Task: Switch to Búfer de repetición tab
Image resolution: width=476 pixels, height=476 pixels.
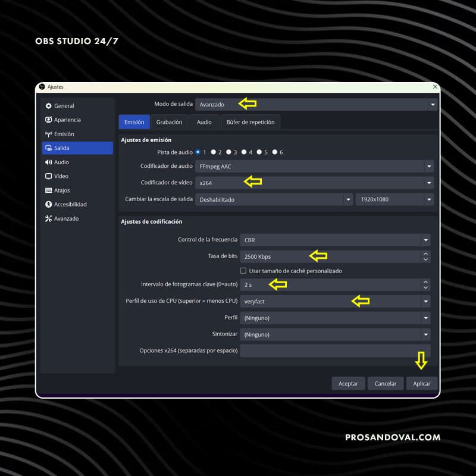Action: click(250, 122)
